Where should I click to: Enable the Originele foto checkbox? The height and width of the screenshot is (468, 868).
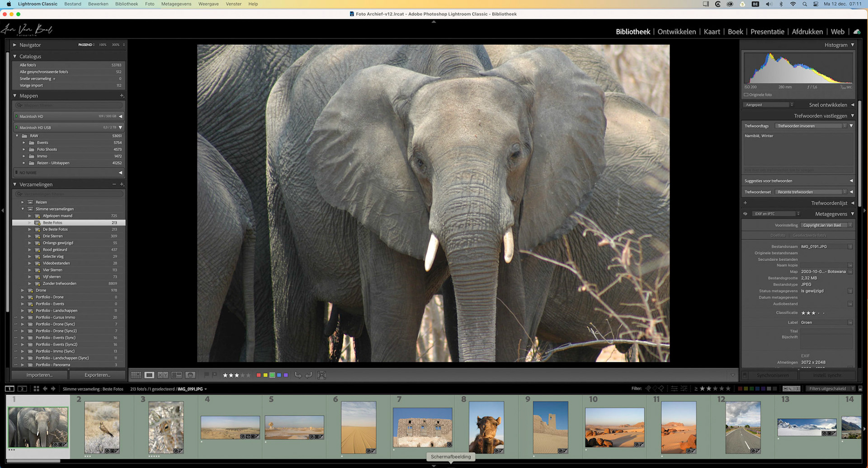point(746,95)
